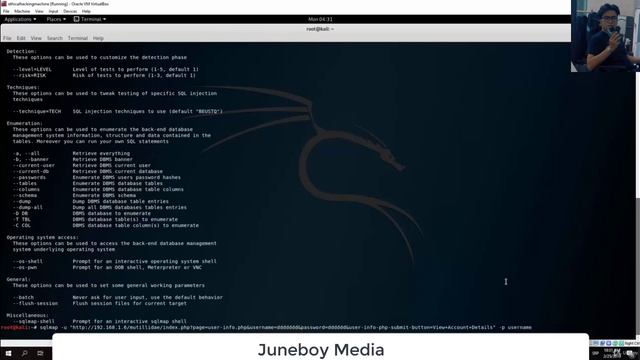The image size is (640, 360).
Task: Click the "-a, --all" option text
Action: (x=26, y=153)
